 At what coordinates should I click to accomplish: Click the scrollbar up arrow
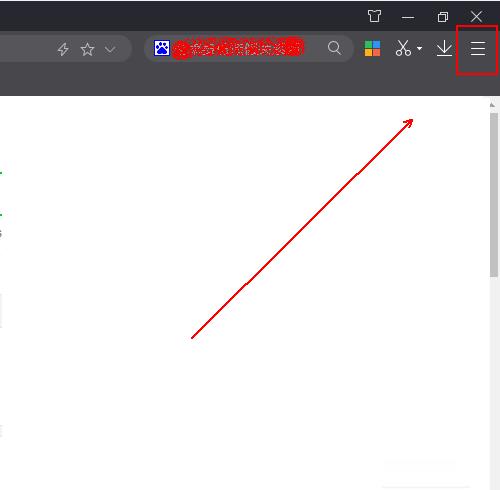[492, 105]
